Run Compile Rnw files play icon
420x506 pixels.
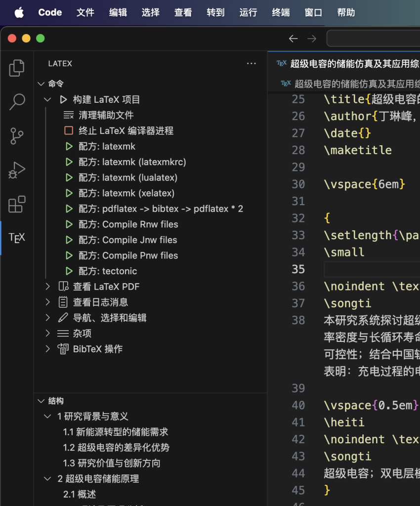coord(69,224)
